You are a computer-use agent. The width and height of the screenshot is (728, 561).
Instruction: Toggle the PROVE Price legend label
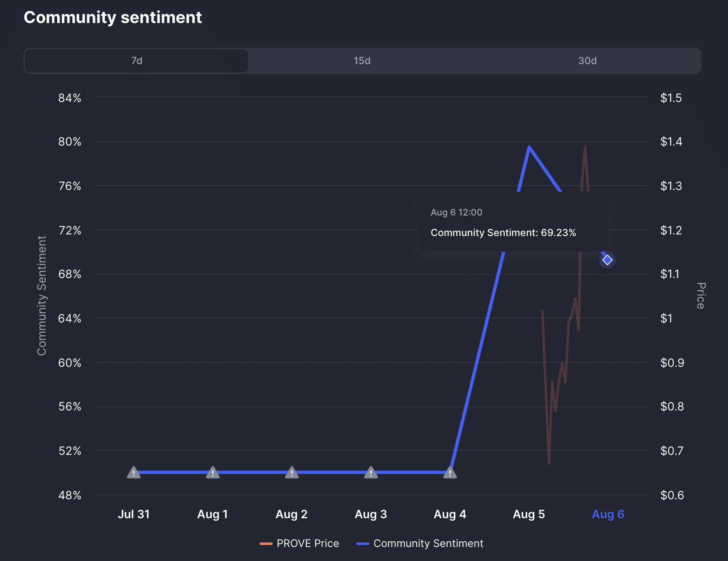(x=308, y=543)
